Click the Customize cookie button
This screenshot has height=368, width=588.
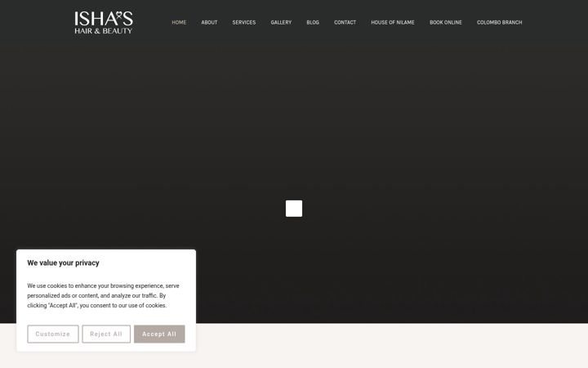pos(53,334)
